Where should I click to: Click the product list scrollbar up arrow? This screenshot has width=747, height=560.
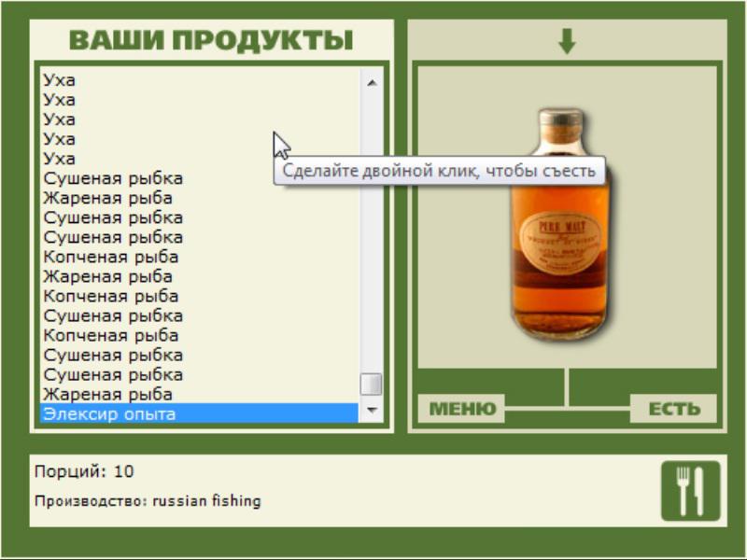click(372, 82)
